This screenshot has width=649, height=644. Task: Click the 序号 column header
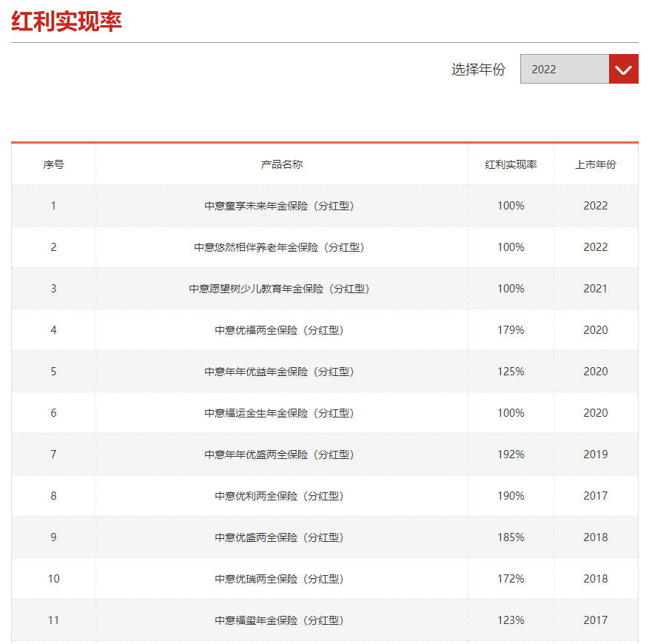(53, 164)
